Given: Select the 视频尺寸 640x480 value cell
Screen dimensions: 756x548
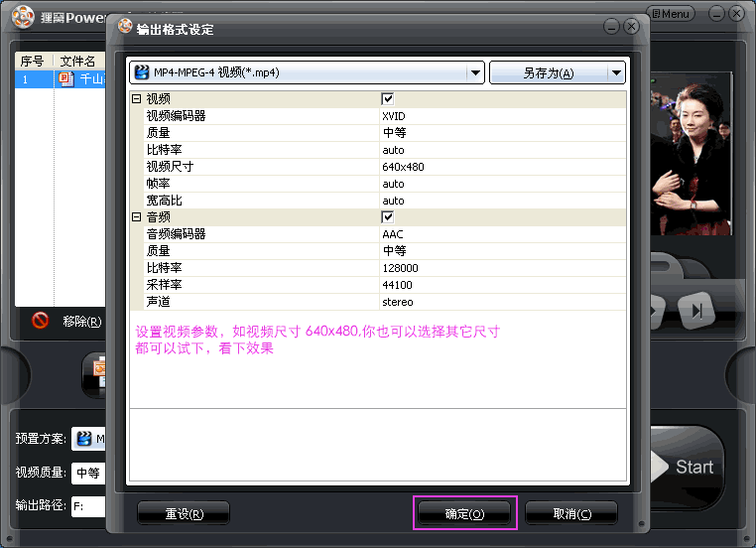Looking at the screenshot, I should click(502, 167).
